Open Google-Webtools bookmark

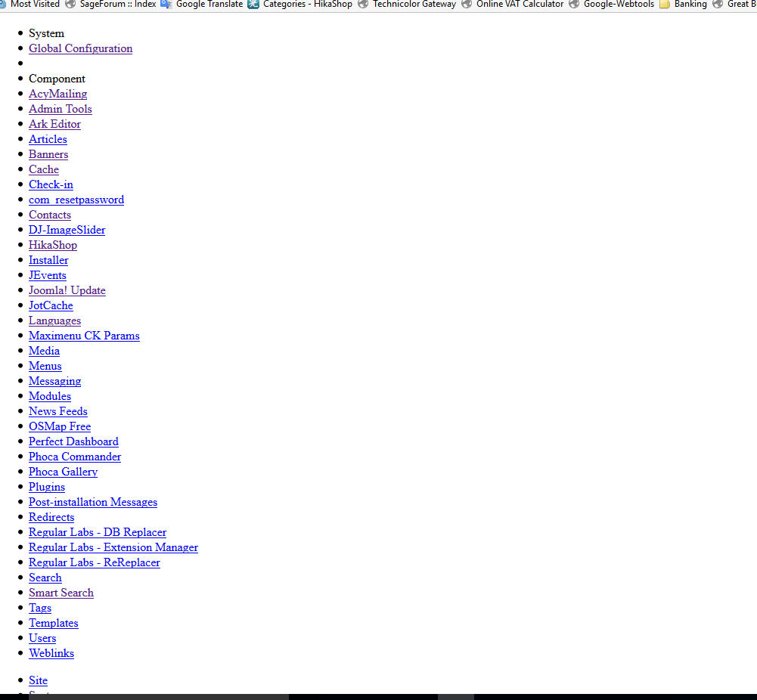click(x=619, y=4)
